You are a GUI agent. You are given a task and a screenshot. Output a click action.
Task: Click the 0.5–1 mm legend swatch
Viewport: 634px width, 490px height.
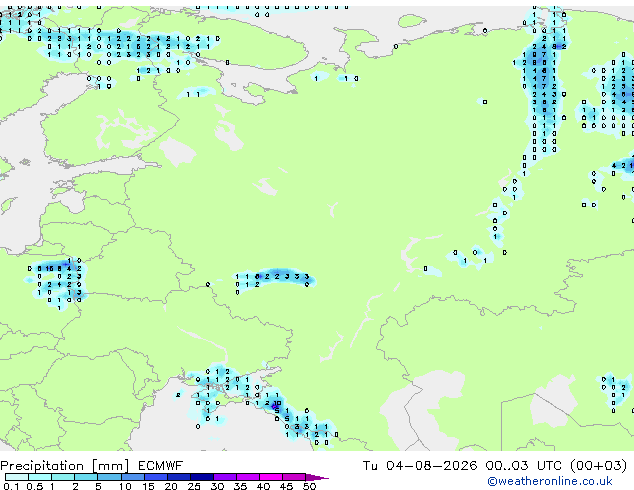[x=40, y=477]
